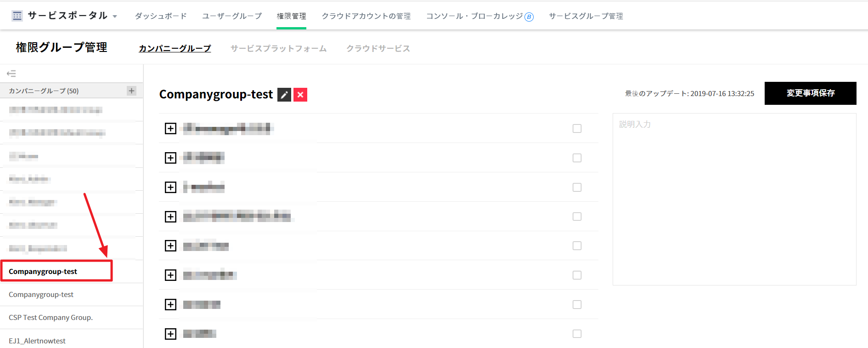Expand the first permission tree row

pyautogui.click(x=170, y=129)
